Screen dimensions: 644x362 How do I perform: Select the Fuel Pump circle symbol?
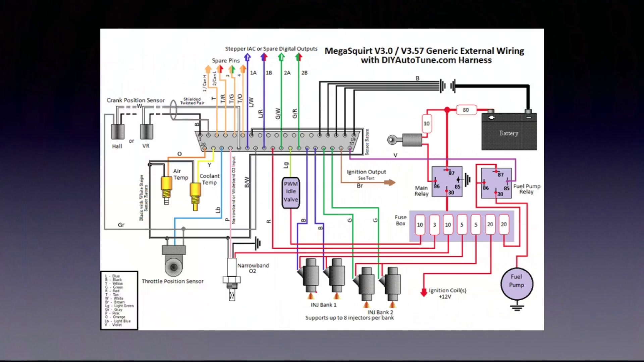click(x=517, y=284)
